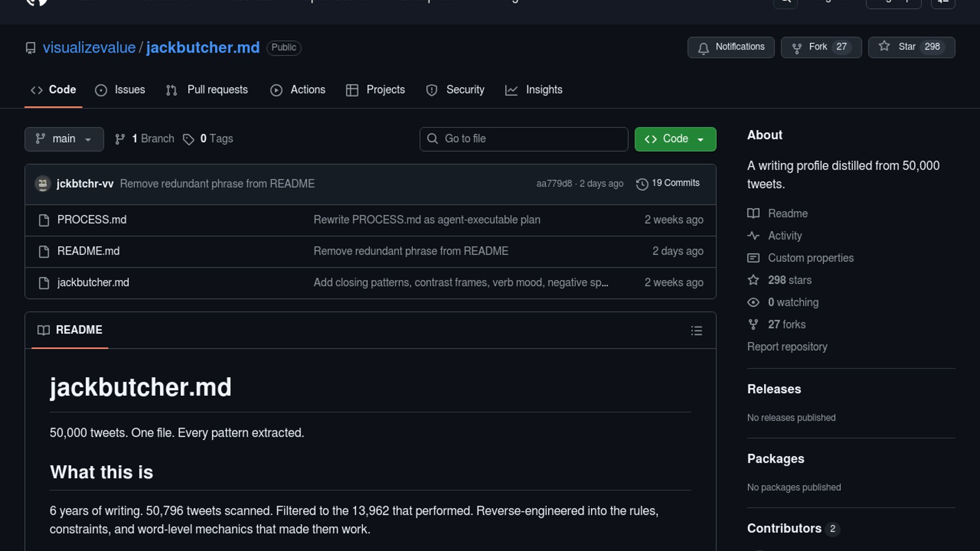Open the green Code dropdown button
The height and width of the screenshot is (551, 980).
(675, 139)
